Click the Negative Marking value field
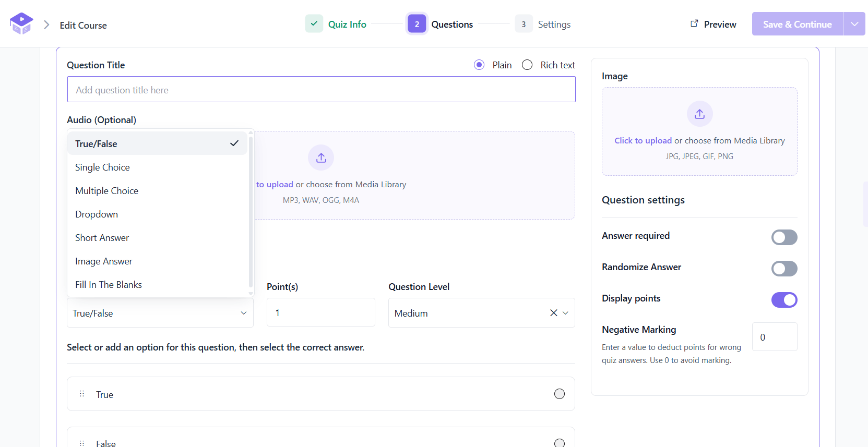 tap(775, 337)
